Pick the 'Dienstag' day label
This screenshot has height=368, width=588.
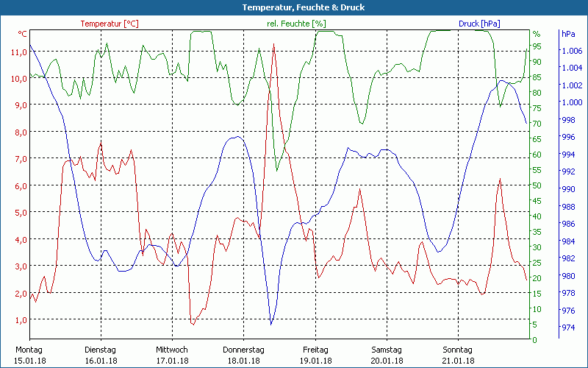(x=101, y=350)
